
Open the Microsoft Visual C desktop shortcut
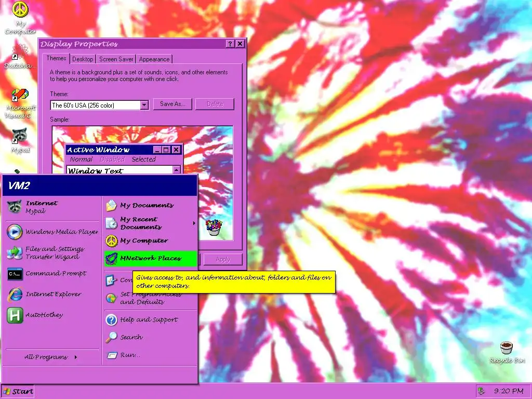(20, 95)
